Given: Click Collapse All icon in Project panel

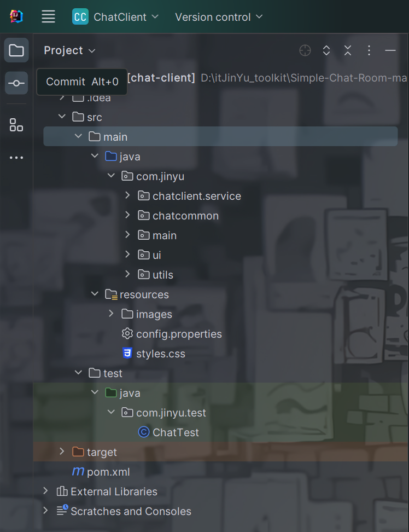Looking at the screenshot, I should [348, 51].
